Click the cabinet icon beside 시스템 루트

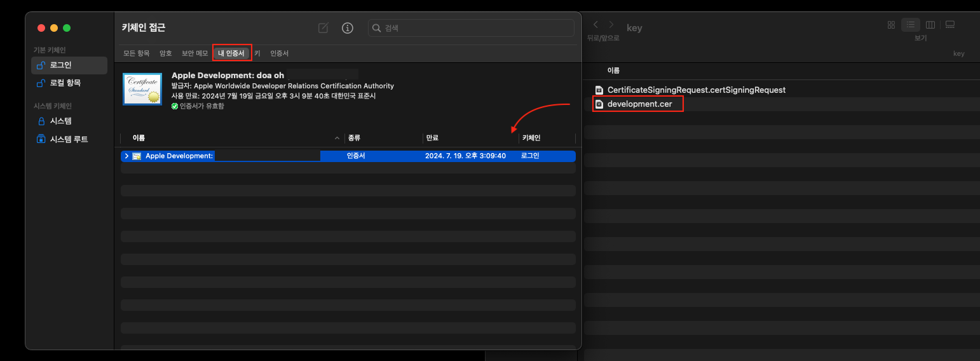pos(41,139)
